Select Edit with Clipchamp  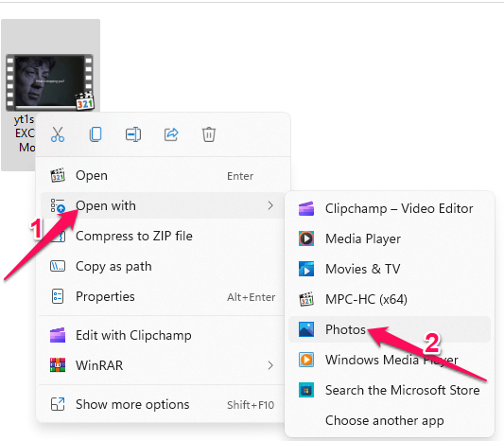point(164,335)
